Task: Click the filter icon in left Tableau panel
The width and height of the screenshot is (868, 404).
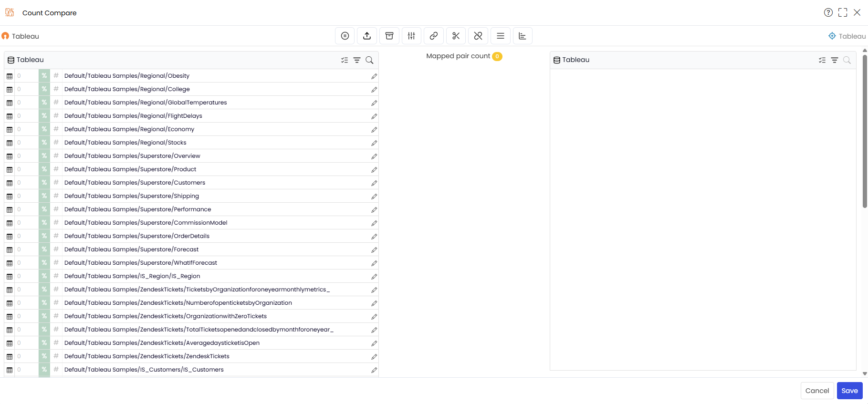Action: pos(357,60)
